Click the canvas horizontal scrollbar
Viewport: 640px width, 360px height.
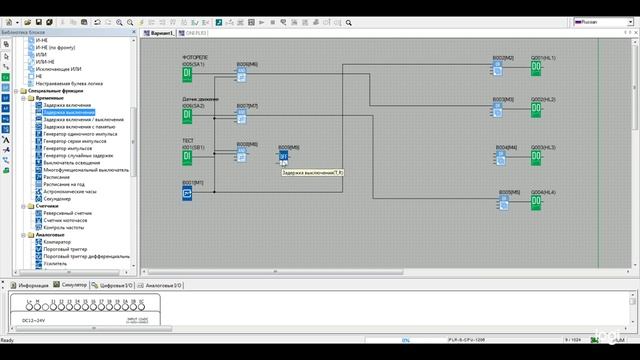(x=276, y=271)
